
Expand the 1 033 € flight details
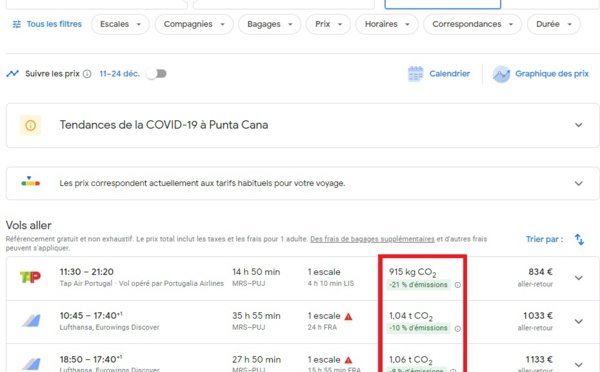pos(579,321)
